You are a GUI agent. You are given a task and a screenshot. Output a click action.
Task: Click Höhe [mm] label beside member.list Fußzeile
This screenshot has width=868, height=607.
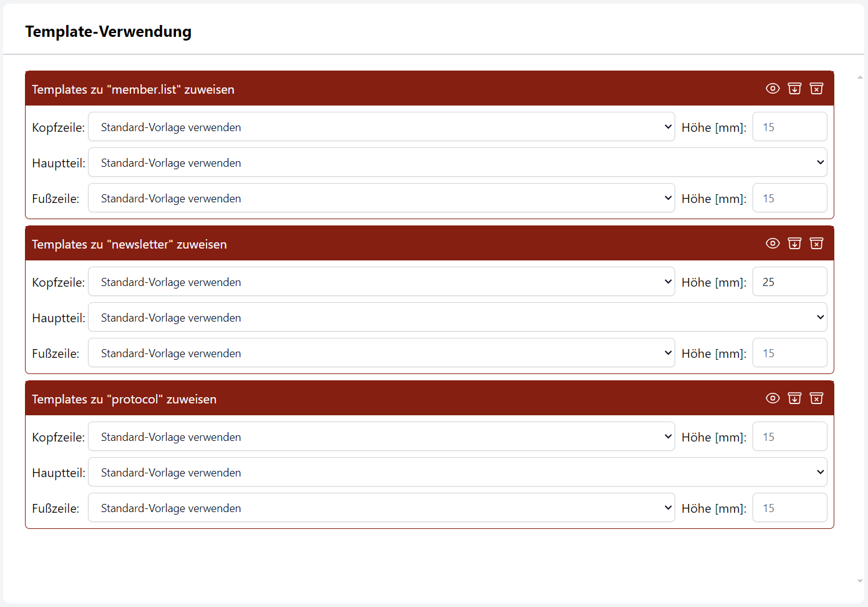coord(714,199)
